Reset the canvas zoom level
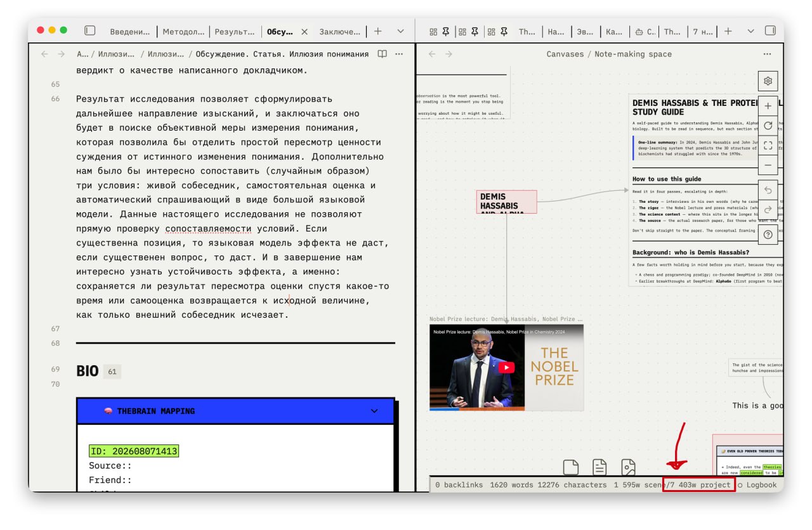 click(x=768, y=126)
